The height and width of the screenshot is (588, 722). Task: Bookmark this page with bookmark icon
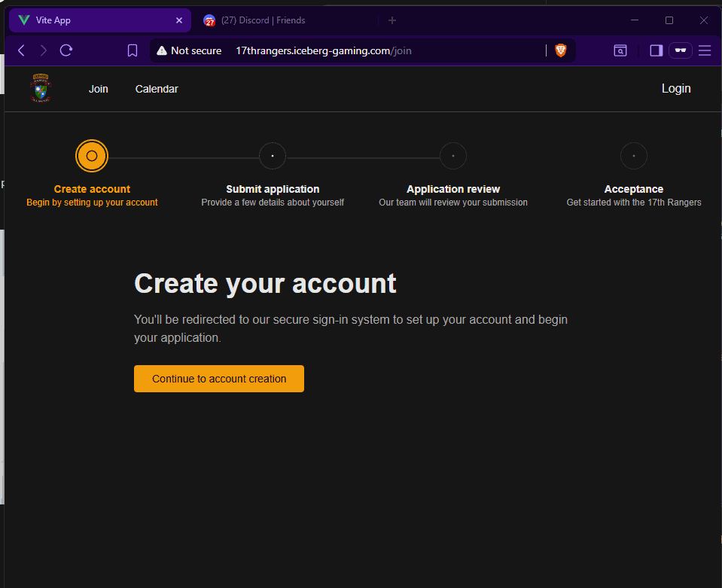click(x=133, y=50)
